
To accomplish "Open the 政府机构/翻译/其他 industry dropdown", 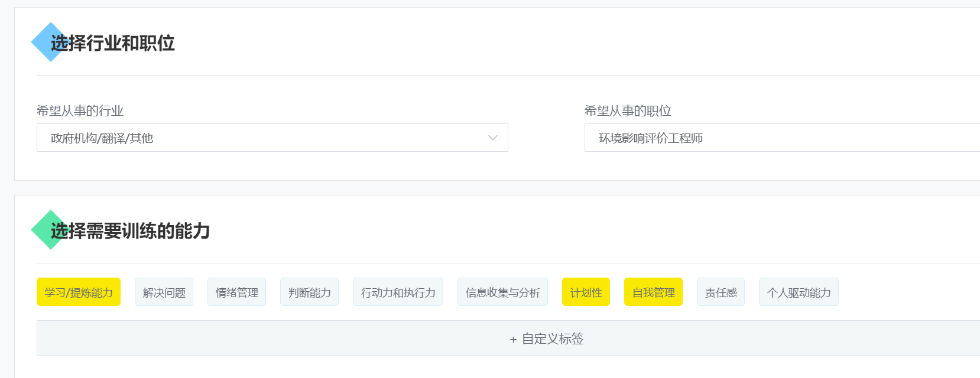I will click(272, 138).
